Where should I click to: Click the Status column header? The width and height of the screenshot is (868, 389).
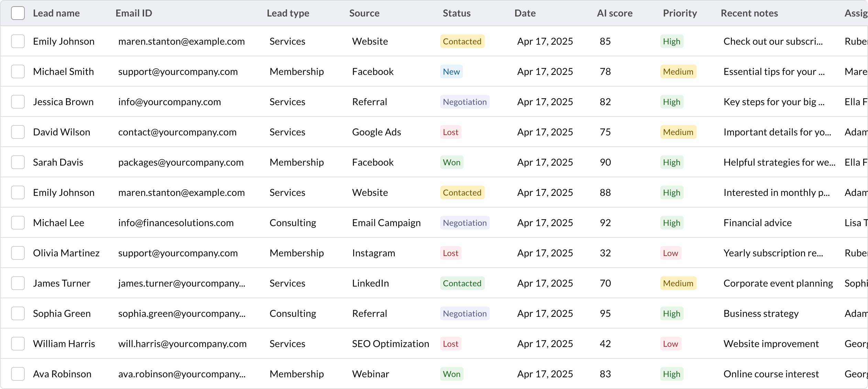click(456, 13)
